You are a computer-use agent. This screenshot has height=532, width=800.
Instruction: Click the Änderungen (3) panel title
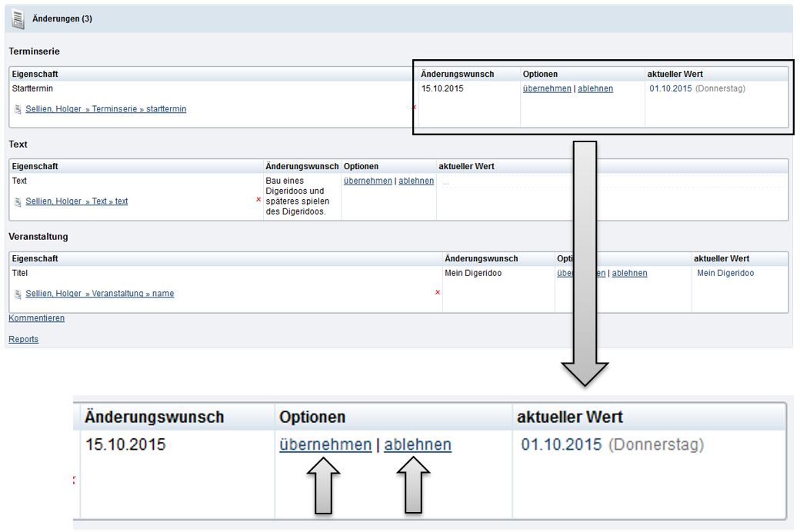pyautogui.click(x=62, y=18)
